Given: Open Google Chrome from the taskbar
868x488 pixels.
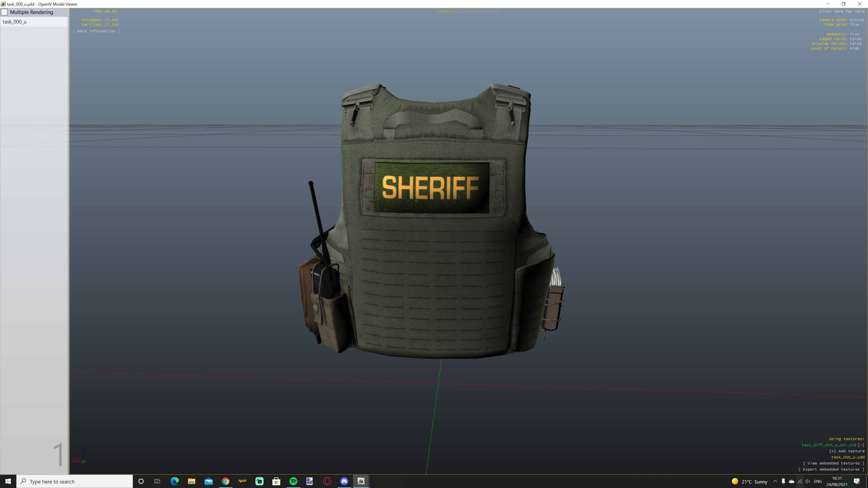Looking at the screenshot, I should click(225, 481).
